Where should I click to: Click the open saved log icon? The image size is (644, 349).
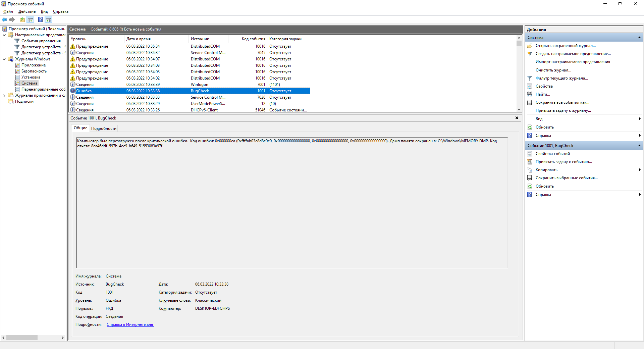pyautogui.click(x=530, y=46)
